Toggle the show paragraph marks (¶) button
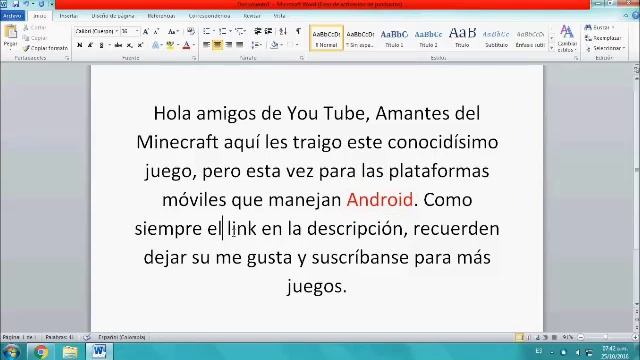This screenshot has width=640, height=360. point(298,31)
